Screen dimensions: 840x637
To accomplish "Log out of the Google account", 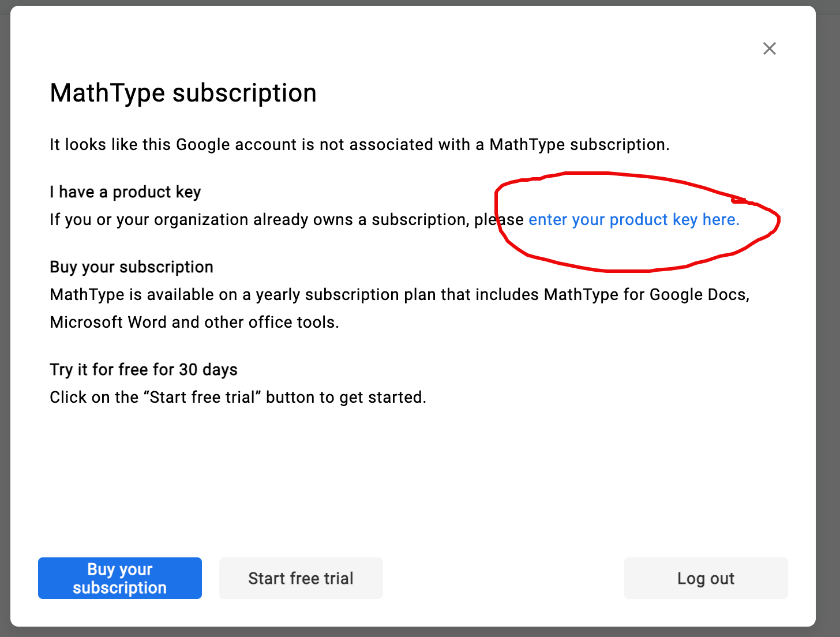I will (706, 578).
